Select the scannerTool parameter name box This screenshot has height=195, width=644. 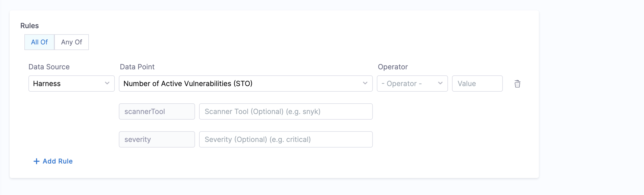point(157,111)
